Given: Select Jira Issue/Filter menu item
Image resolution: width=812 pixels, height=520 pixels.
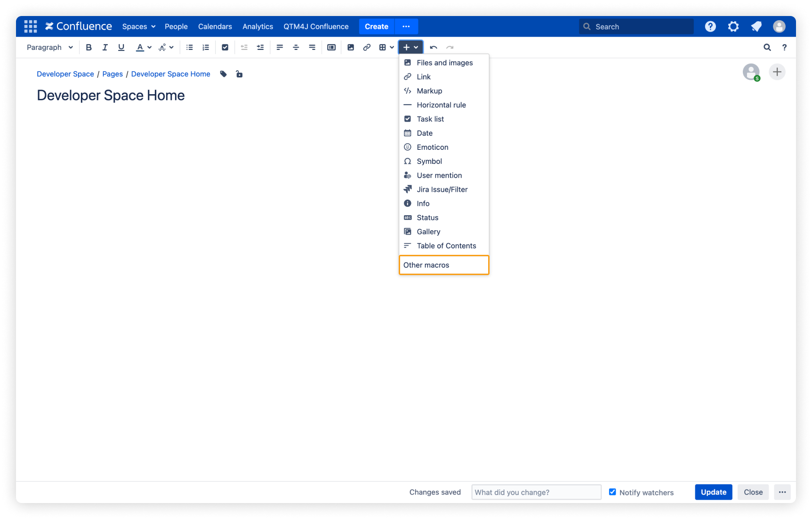Looking at the screenshot, I should point(444,189).
